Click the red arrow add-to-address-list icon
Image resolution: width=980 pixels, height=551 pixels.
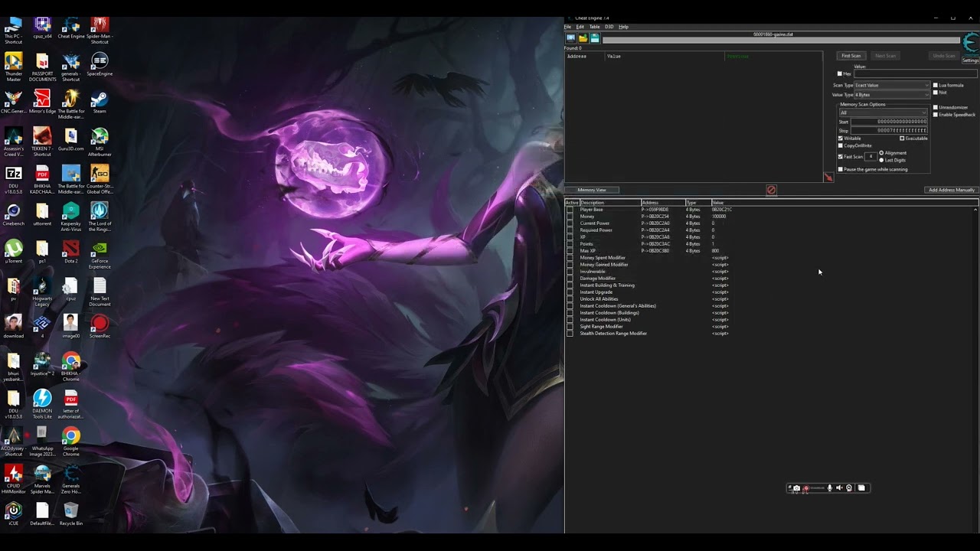pos(828,177)
